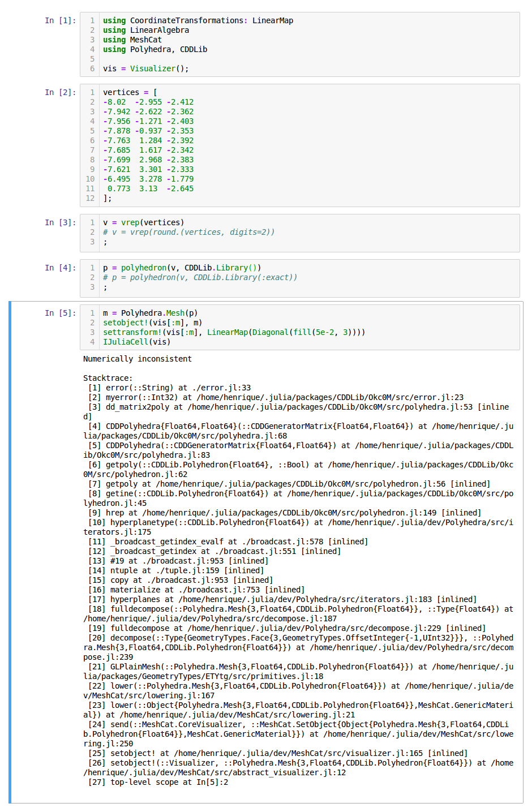Click the 3.301 value in vertices matrix
Image resolution: width=532 pixels, height=812 pixels.
click(151, 169)
